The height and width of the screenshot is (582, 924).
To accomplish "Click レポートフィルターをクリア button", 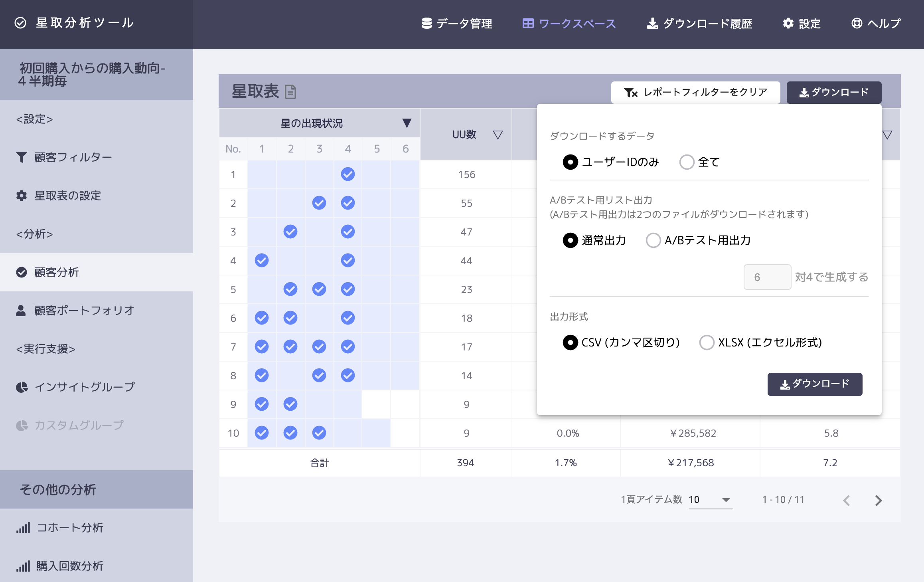I will tap(695, 92).
